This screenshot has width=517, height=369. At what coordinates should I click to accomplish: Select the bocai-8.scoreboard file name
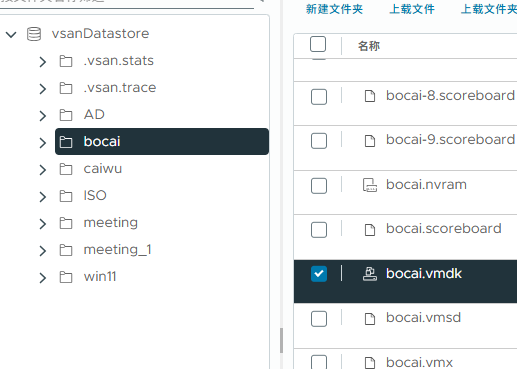pyautogui.click(x=450, y=96)
